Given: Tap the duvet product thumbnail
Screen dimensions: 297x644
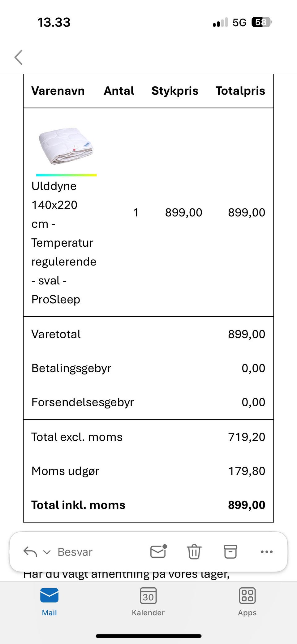Looking at the screenshot, I should coord(66,146).
